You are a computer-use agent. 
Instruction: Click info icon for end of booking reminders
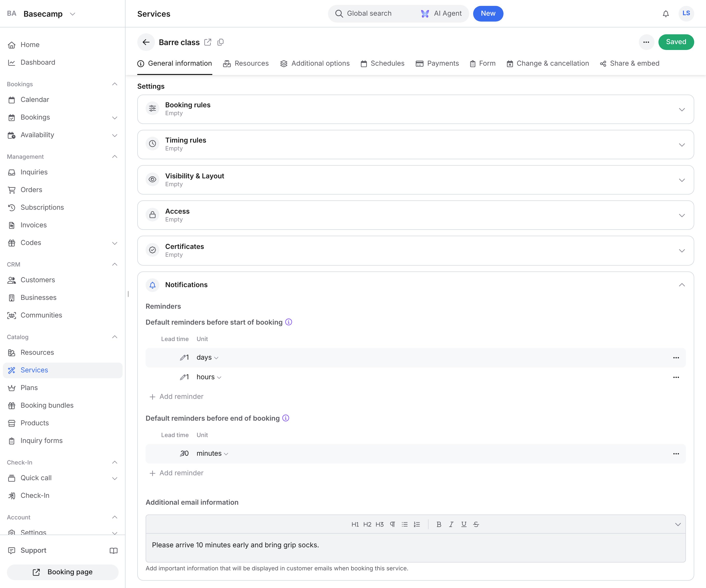tap(286, 418)
